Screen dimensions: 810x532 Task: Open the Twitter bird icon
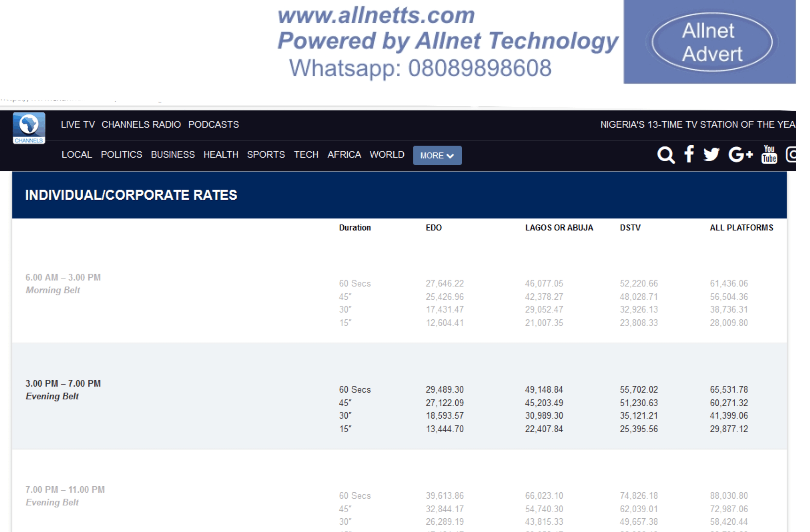coord(711,154)
